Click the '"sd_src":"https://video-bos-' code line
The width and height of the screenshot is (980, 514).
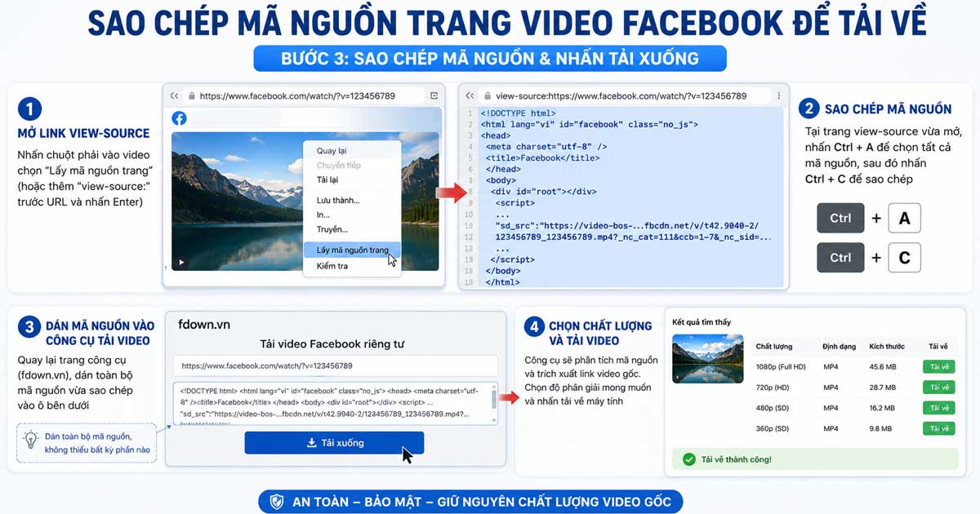coord(628,225)
